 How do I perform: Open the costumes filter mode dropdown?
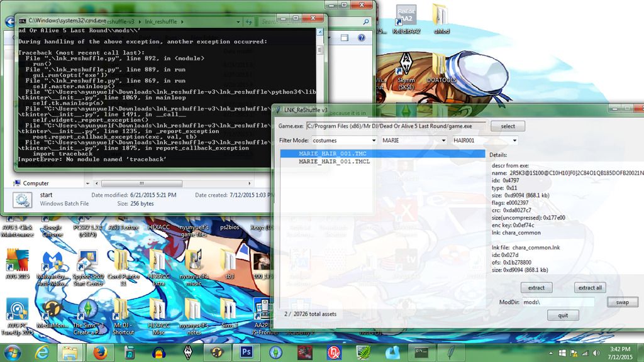pos(344,140)
